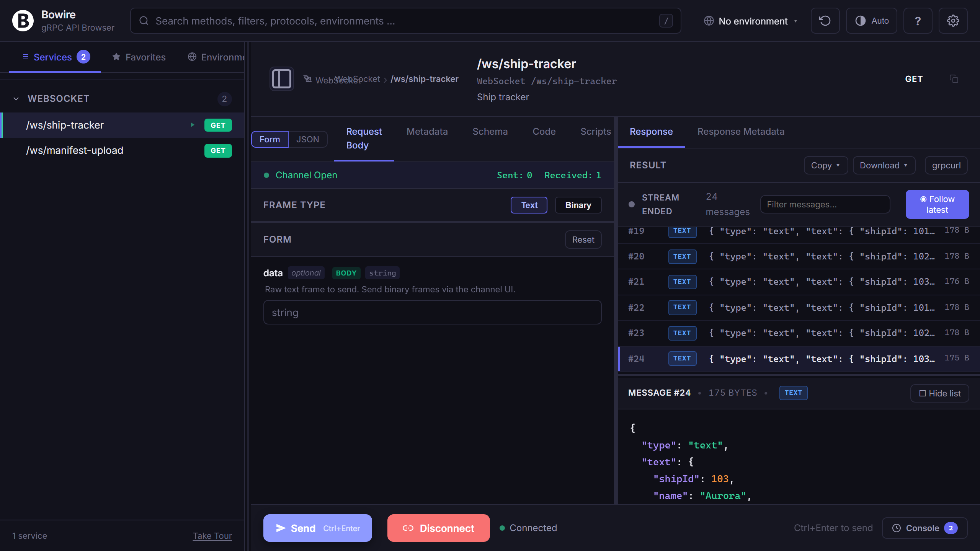Screen dimensions: 980x551
Task: Click the globe icon of the Environments tab
Action: 192,57
